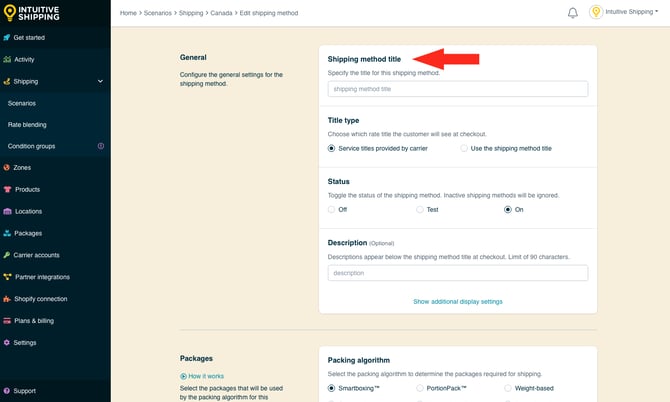Click the Plans & billing card icon
670x402 pixels.
7,320
